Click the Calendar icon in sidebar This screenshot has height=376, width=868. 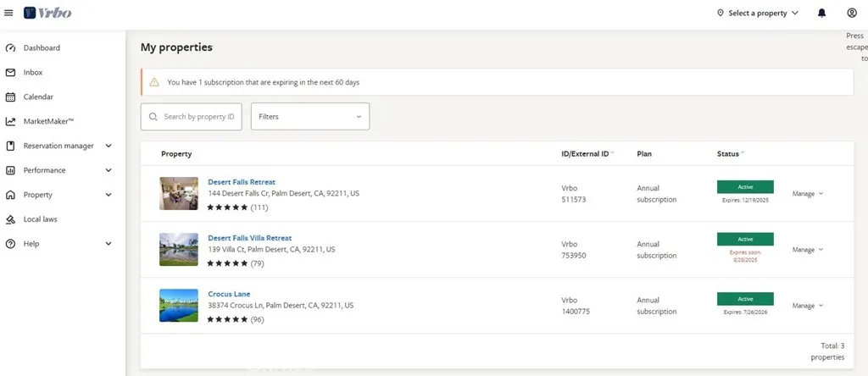coord(11,97)
